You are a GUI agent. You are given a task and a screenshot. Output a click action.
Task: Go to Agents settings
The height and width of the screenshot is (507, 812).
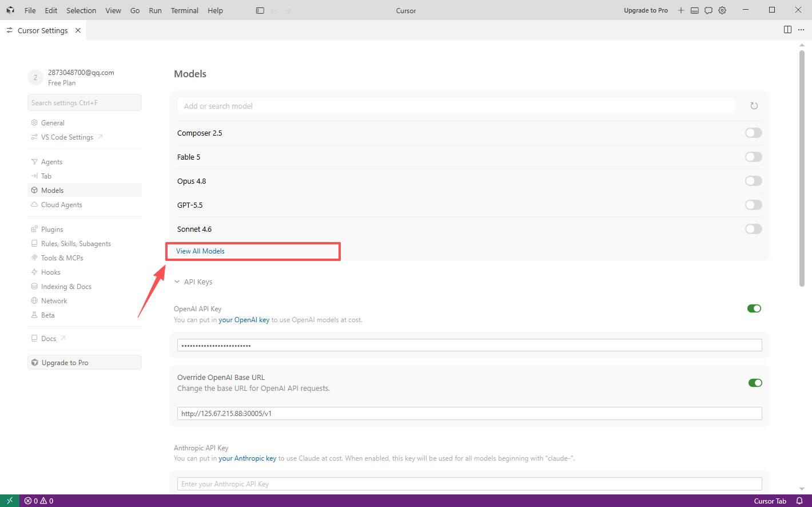click(85, 162)
